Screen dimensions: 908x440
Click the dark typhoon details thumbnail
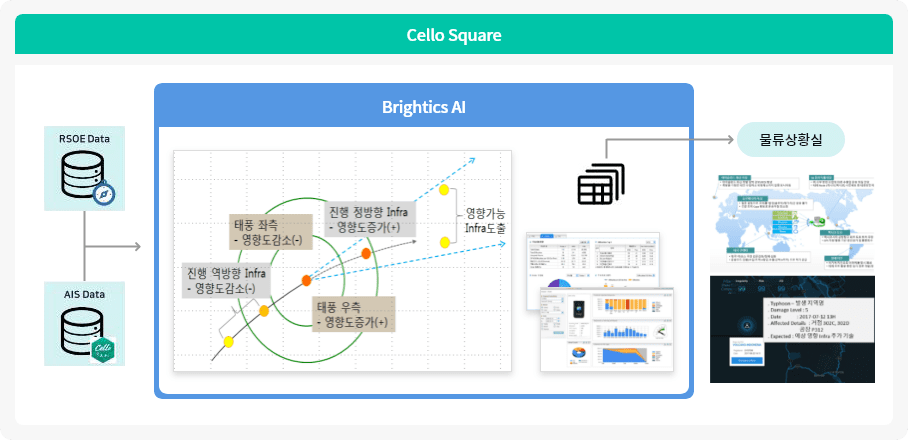click(792, 329)
